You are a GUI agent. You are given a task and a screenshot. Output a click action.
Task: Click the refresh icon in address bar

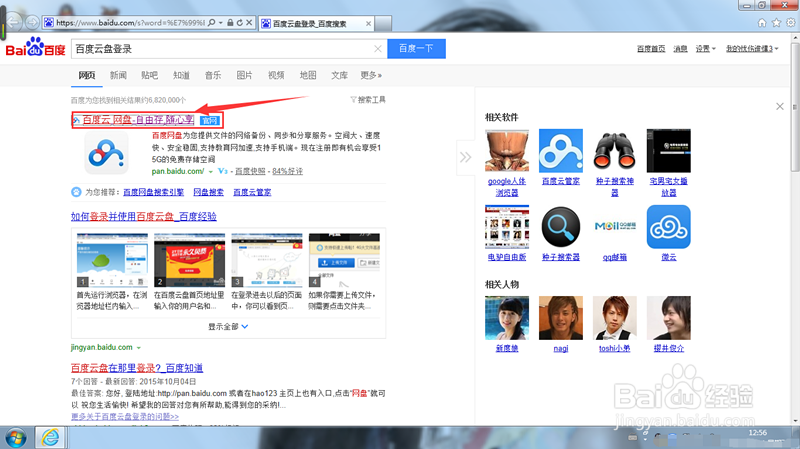[239, 22]
